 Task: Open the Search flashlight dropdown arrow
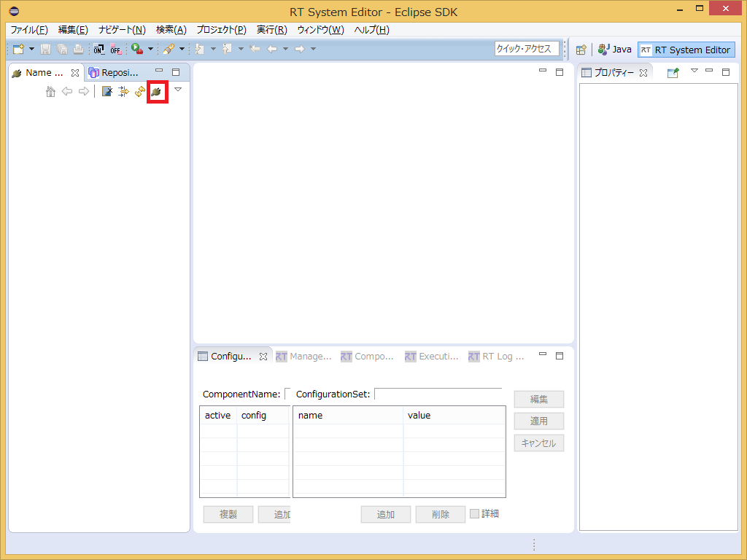click(x=182, y=49)
